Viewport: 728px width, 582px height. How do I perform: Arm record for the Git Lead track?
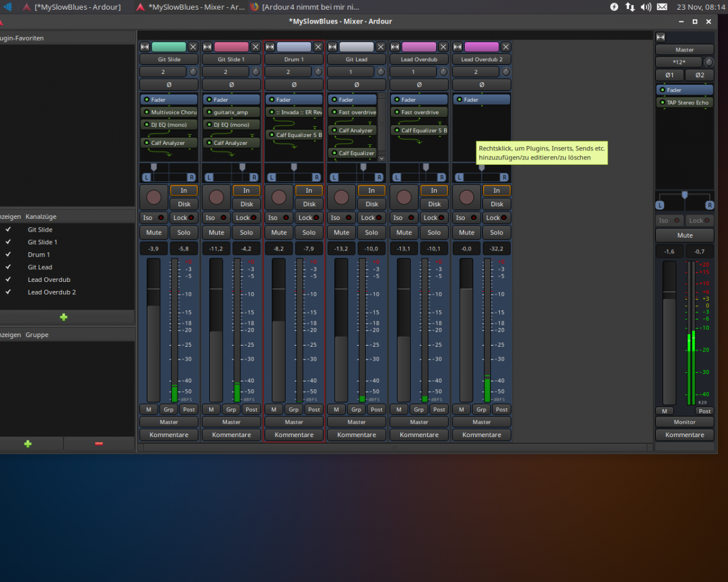point(342,197)
